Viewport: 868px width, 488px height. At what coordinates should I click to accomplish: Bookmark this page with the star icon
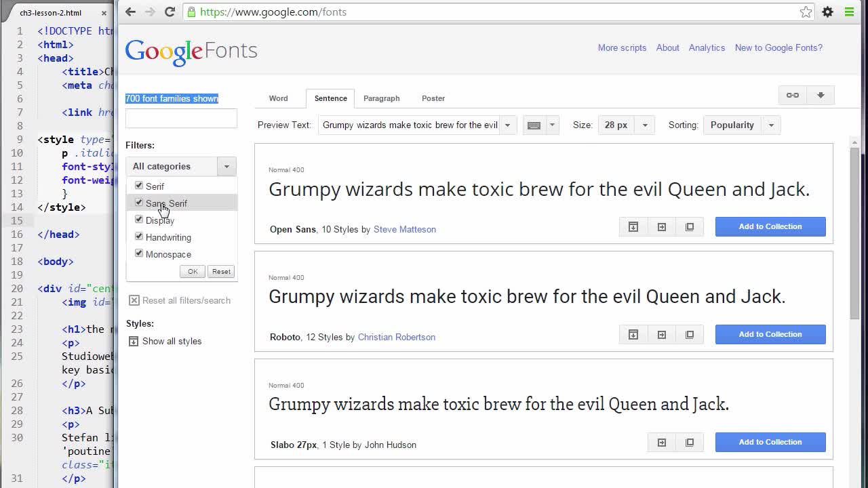806,12
